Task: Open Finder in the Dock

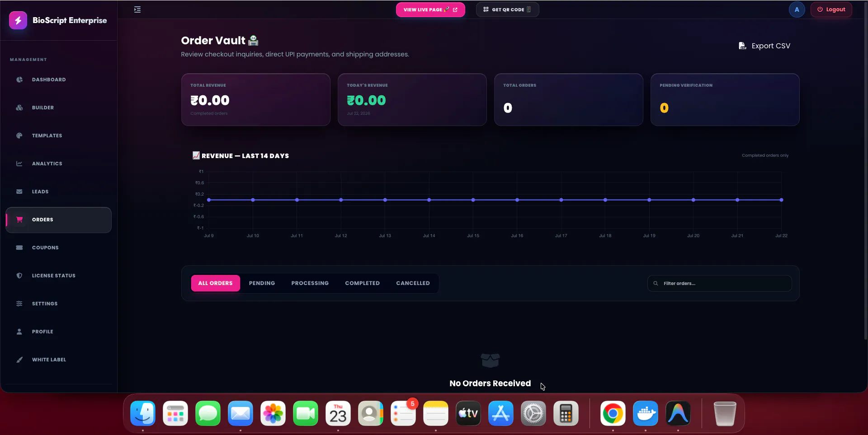Action: 143,413
